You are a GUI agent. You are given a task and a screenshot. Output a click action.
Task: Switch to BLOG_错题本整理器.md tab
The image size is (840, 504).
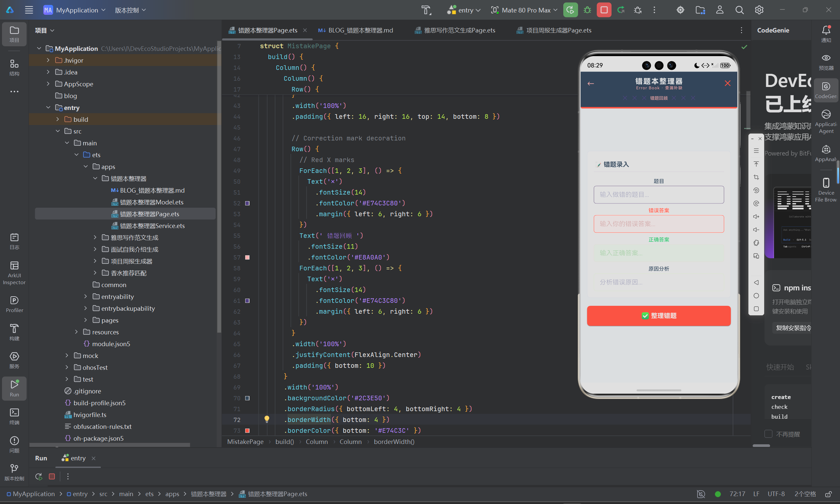355,30
